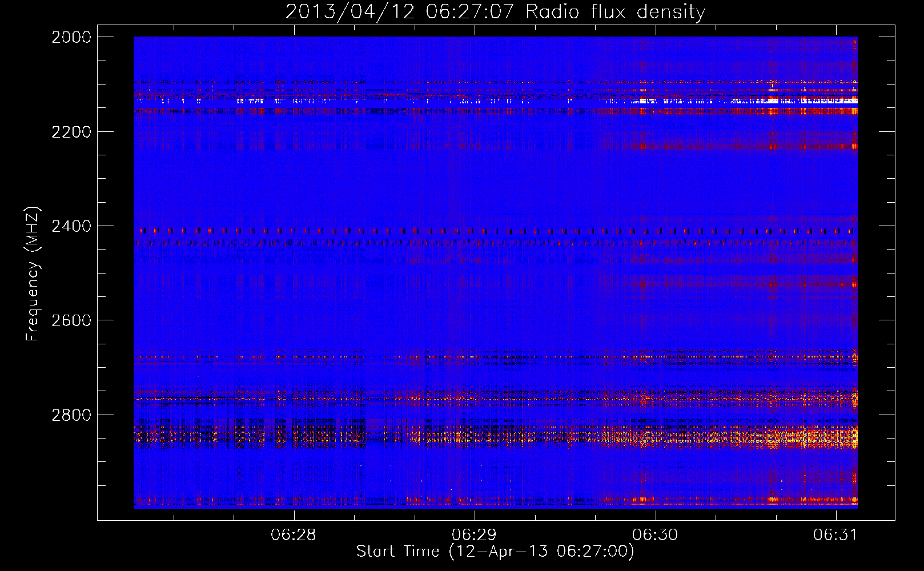Click the 'Start Time (12-Apr-13 06:27:00)' label

point(495,552)
